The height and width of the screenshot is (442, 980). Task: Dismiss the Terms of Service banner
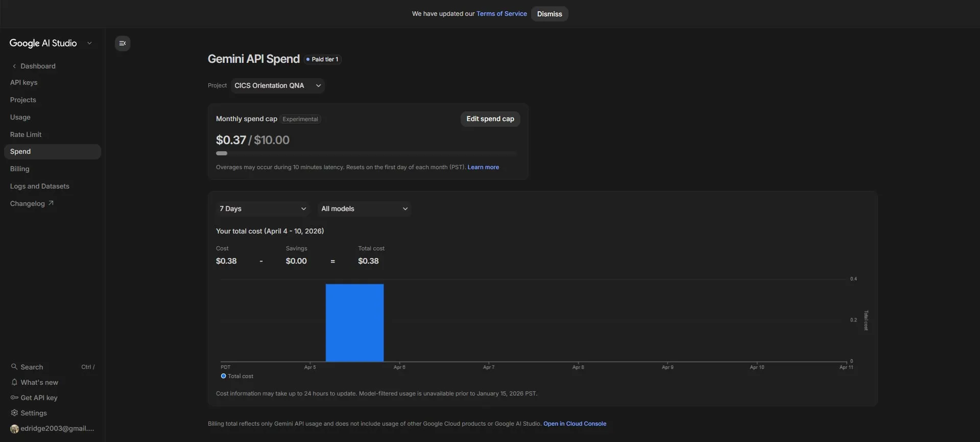(549, 14)
